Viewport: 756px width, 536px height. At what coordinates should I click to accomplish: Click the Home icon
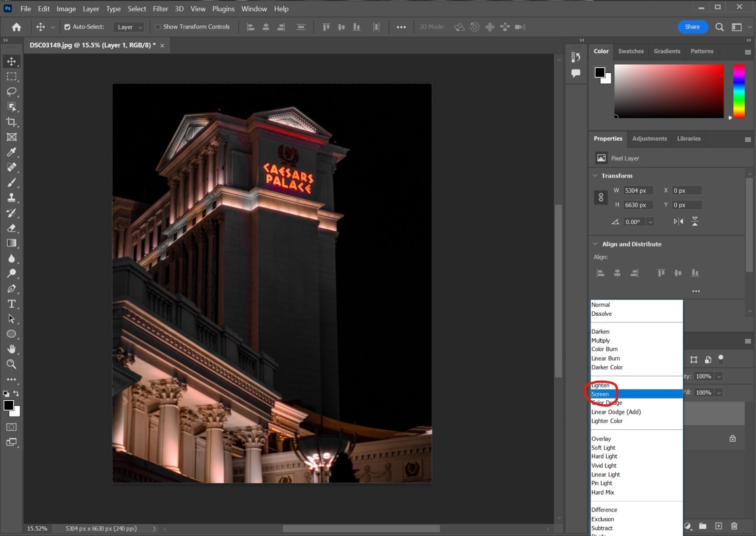pyautogui.click(x=16, y=27)
